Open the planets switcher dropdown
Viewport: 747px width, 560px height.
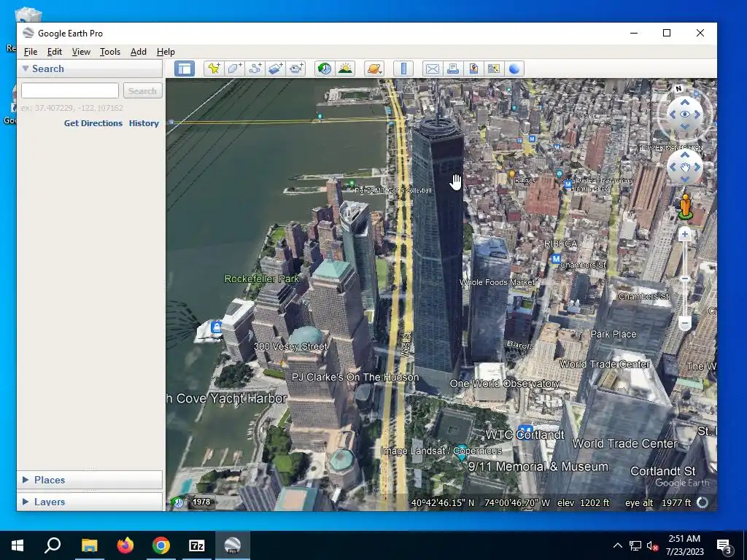pyautogui.click(x=374, y=69)
